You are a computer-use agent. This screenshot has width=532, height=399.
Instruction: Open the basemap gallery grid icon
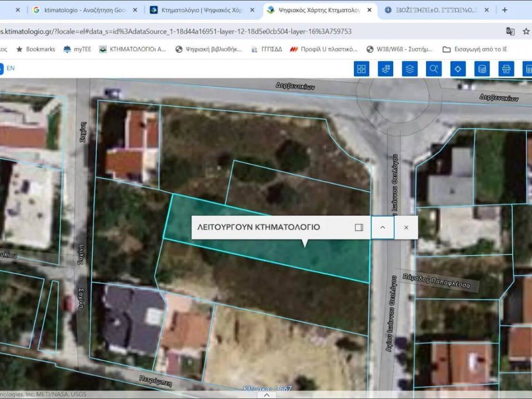(361, 69)
